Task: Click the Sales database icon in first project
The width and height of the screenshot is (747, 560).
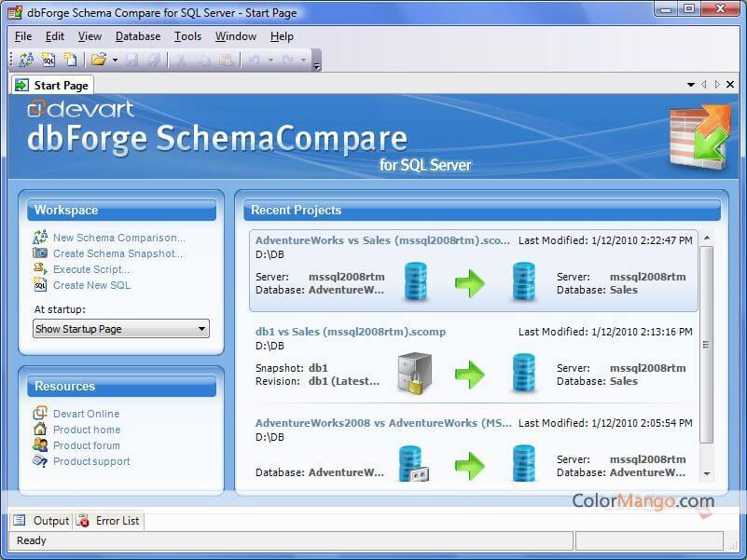Action: pyautogui.click(x=523, y=280)
